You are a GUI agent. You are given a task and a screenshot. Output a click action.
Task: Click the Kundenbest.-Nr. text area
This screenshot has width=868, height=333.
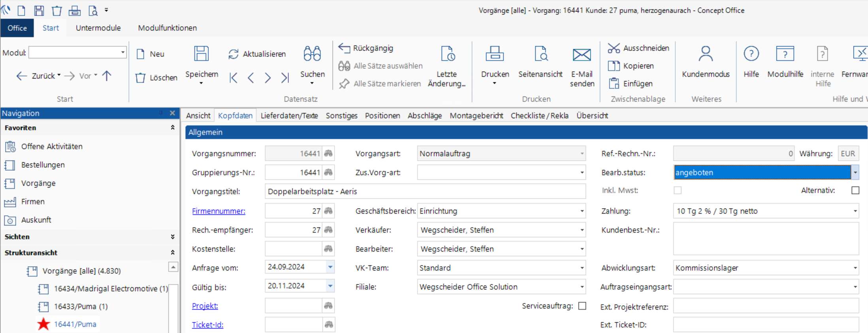click(766, 238)
